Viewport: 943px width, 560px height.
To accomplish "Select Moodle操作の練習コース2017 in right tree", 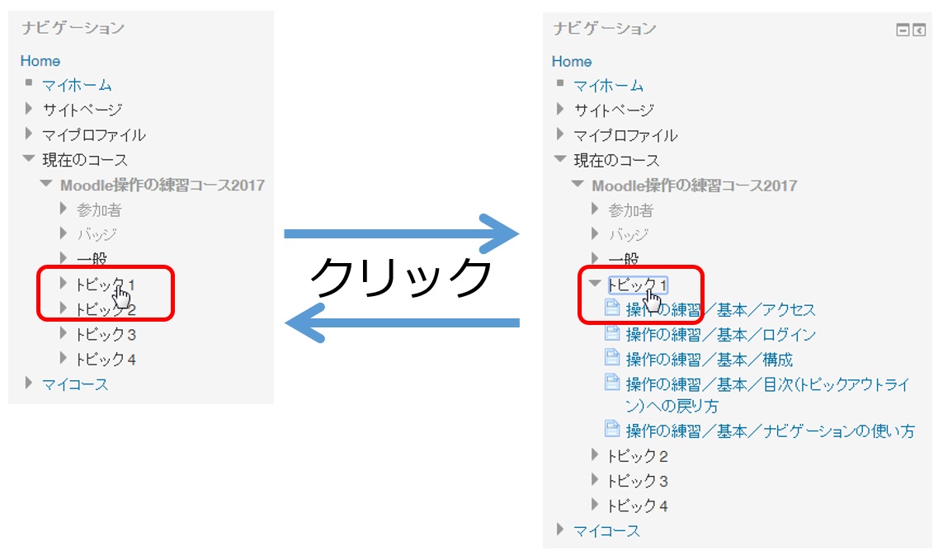I will pyautogui.click(x=695, y=186).
